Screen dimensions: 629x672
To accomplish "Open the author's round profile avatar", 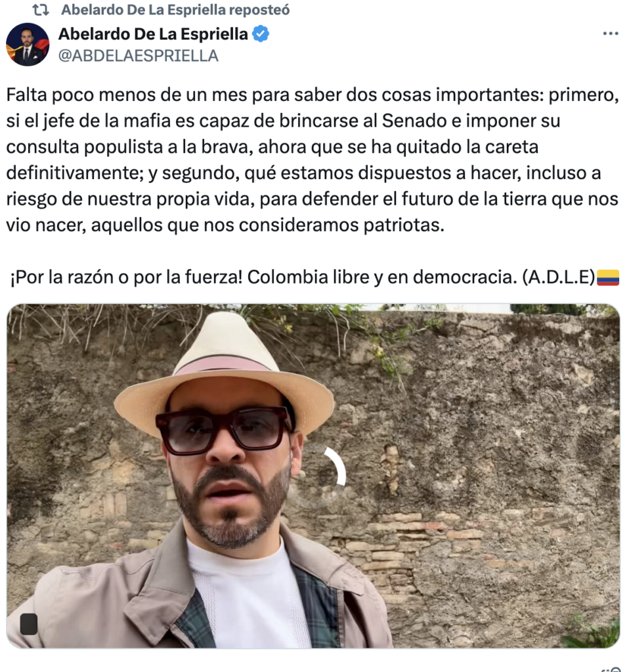I will pos(28,45).
